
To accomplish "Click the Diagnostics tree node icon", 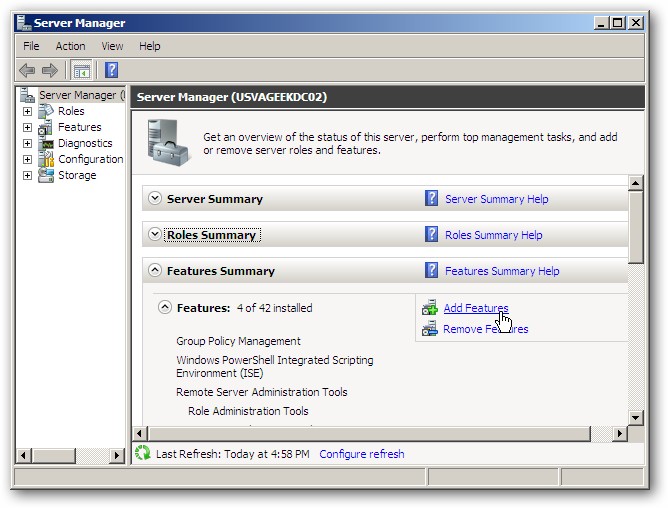I will pyautogui.click(x=46, y=143).
